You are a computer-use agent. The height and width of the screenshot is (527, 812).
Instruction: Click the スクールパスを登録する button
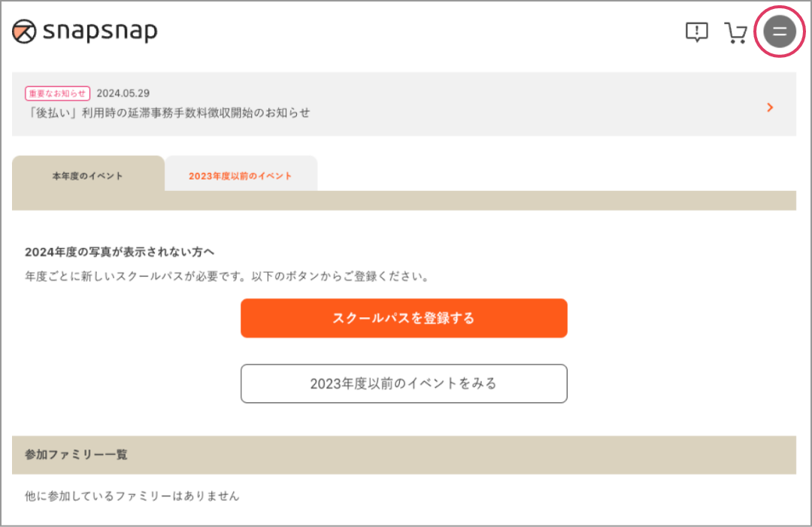click(404, 318)
